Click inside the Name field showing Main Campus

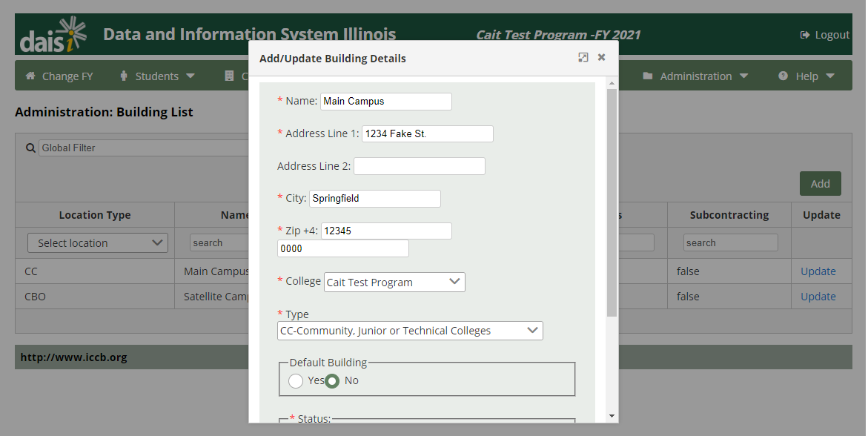[x=385, y=101]
